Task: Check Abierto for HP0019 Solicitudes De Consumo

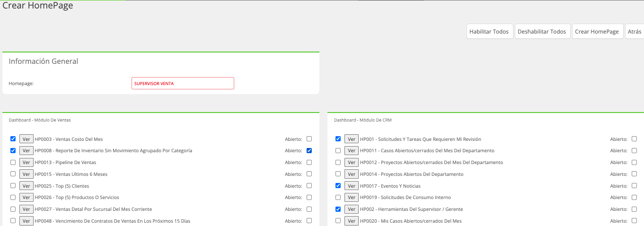Action: [x=634, y=197]
